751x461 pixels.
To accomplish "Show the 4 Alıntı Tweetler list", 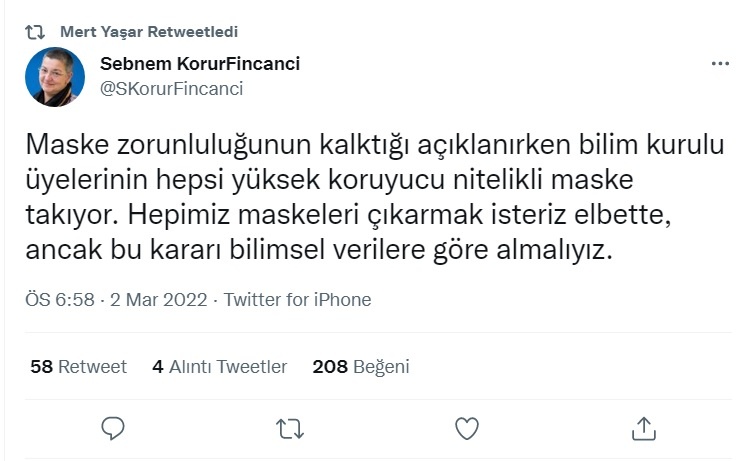I will pos(219,367).
